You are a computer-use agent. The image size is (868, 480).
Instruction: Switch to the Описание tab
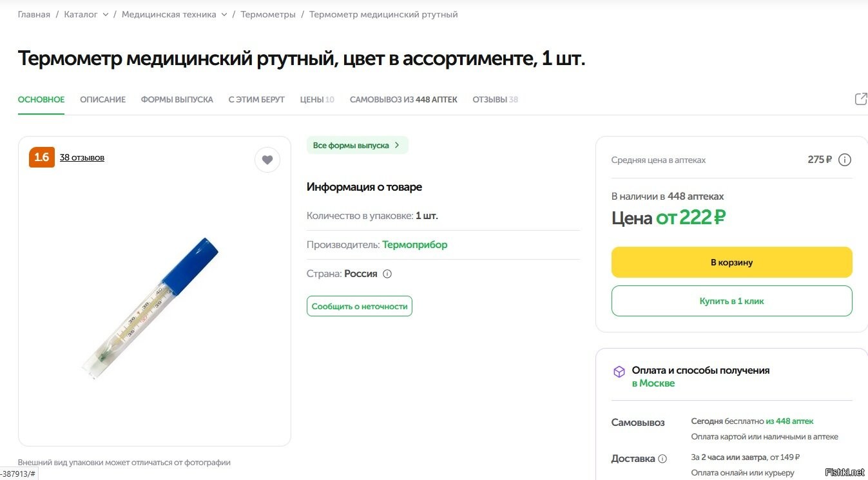tap(102, 99)
